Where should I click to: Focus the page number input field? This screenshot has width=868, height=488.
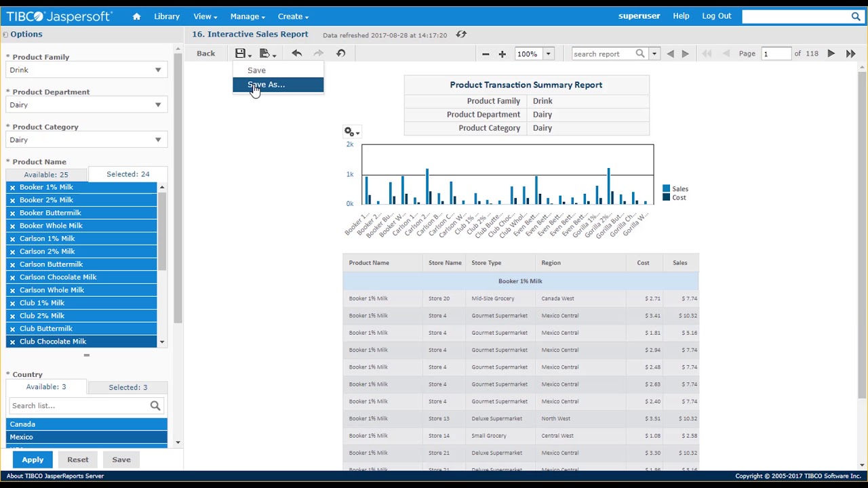[775, 54]
